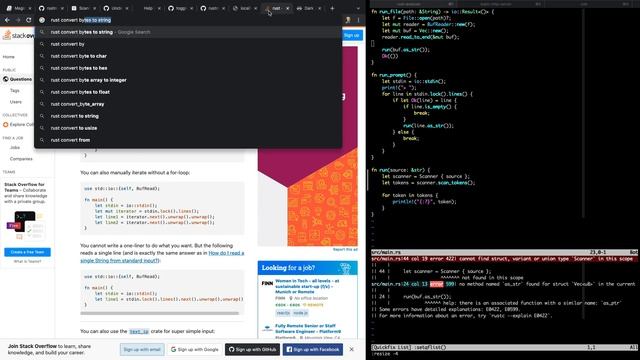Select suggestion 'rust convert bytes to hex'
The height and width of the screenshot is (360, 640).
188,68
